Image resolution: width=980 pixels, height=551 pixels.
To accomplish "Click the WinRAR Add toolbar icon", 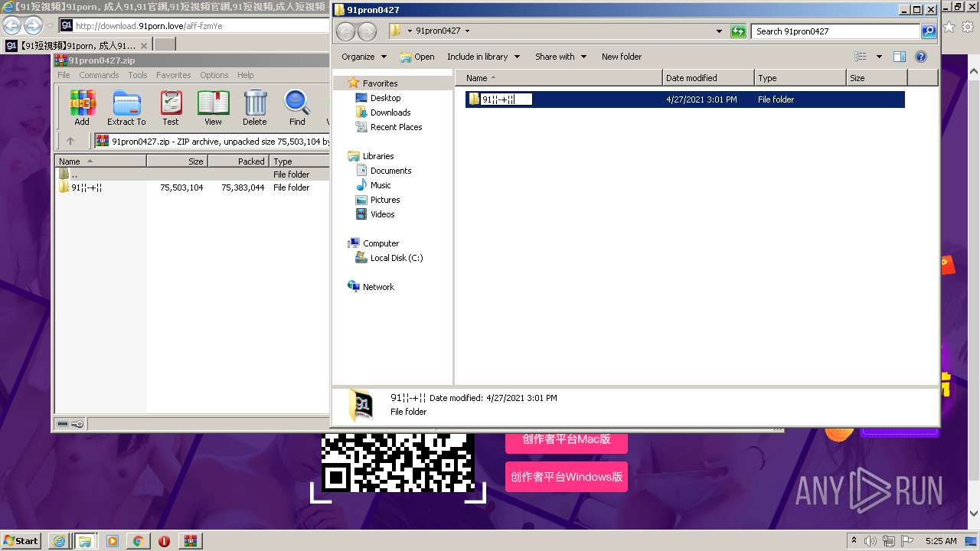I will (x=82, y=107).
